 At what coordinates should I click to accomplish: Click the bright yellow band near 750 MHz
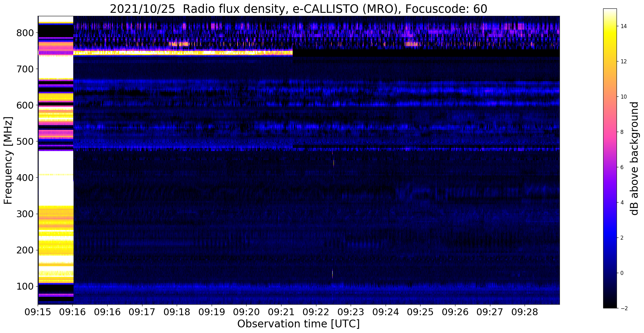(183, 53)
